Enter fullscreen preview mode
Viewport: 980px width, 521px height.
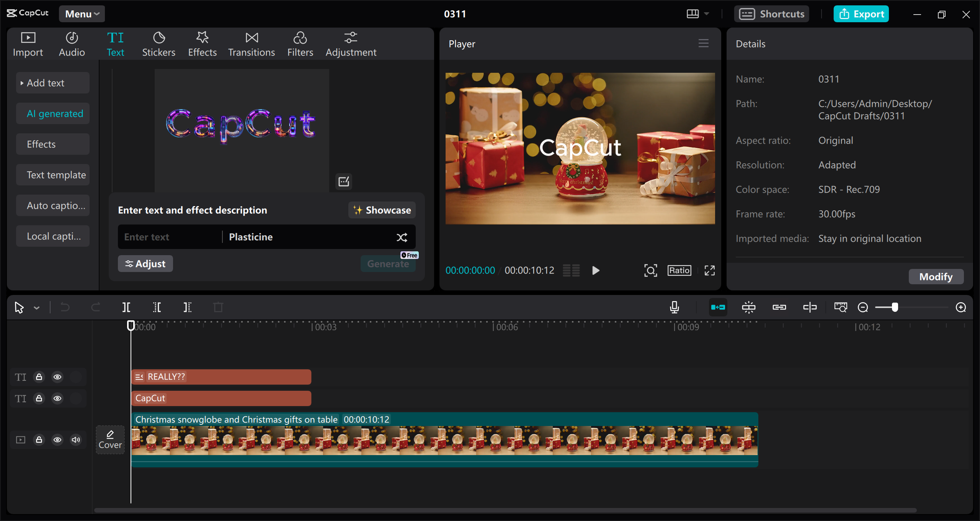point(709,270)
